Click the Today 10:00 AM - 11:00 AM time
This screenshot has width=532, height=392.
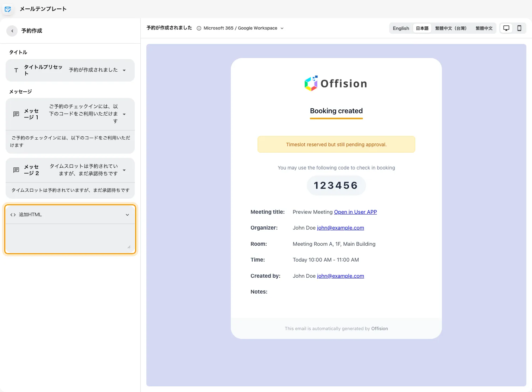coord(326,260)
